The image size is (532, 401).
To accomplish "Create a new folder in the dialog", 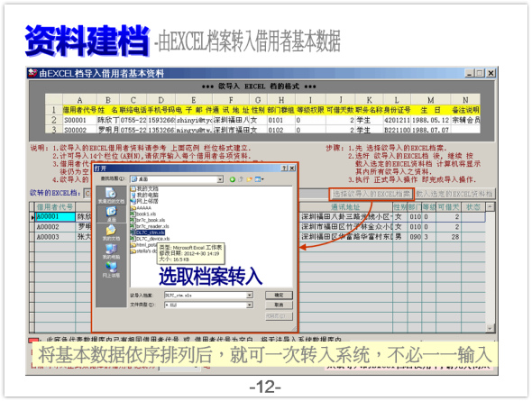I will [250, 179].
